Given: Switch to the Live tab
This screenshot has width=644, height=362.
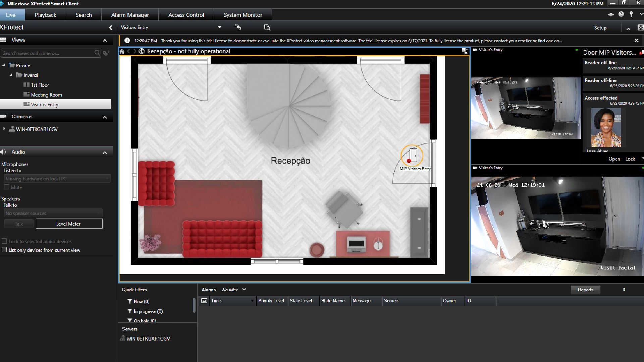Looking at the screenshot, I should click(x=11, y=15).
